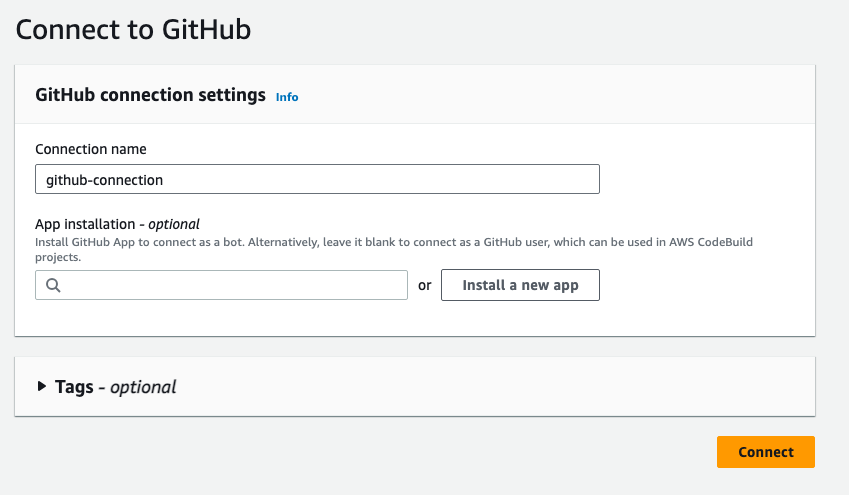The height and width of the screenshot is (495, 849).
Task: Click the App installation helper description text
Action: (300, 243)
